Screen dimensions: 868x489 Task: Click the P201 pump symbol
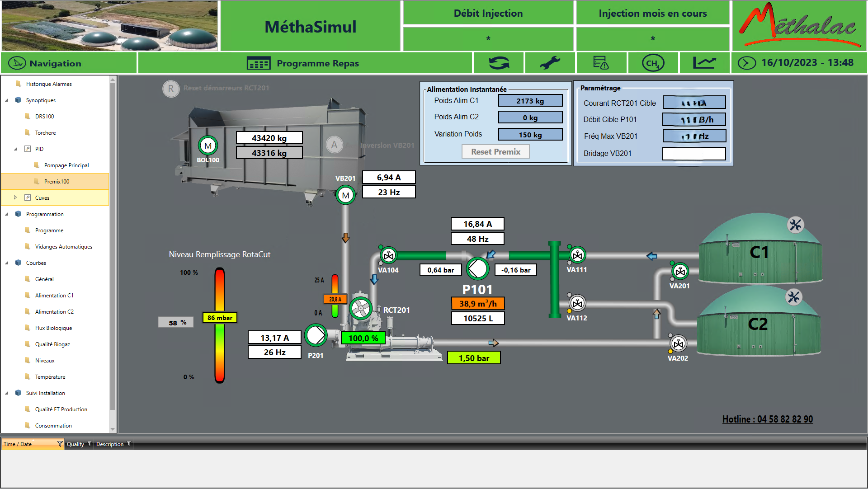tap(316, 335)
